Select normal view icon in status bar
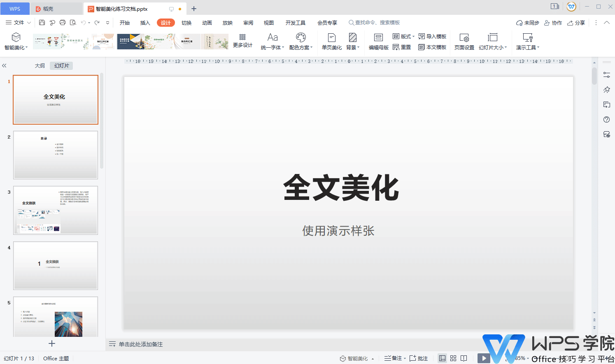The width and height of the screenshot is (615, 364). [x=442, y=358]
